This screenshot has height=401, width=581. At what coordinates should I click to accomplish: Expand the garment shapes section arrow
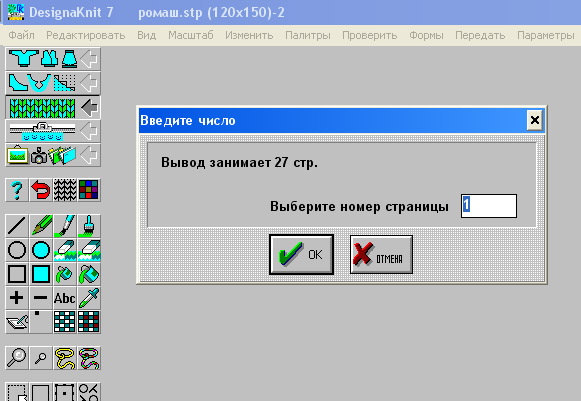click(89, 59)
